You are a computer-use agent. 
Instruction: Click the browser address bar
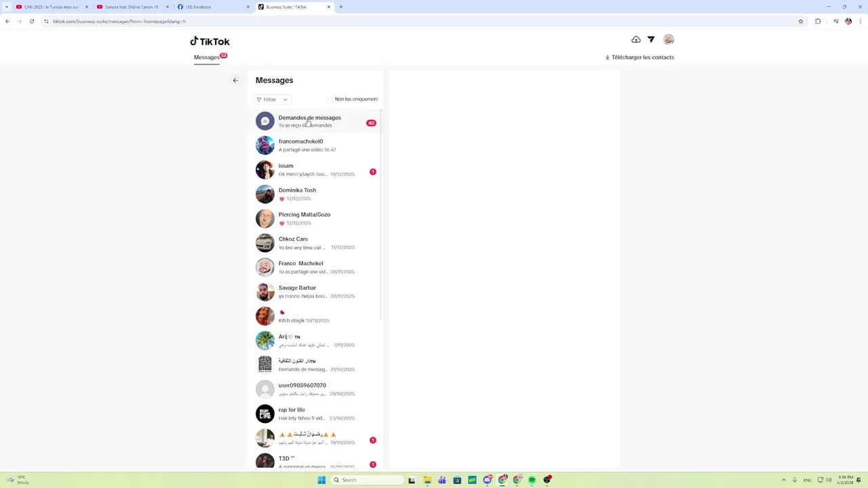(420, 21)
